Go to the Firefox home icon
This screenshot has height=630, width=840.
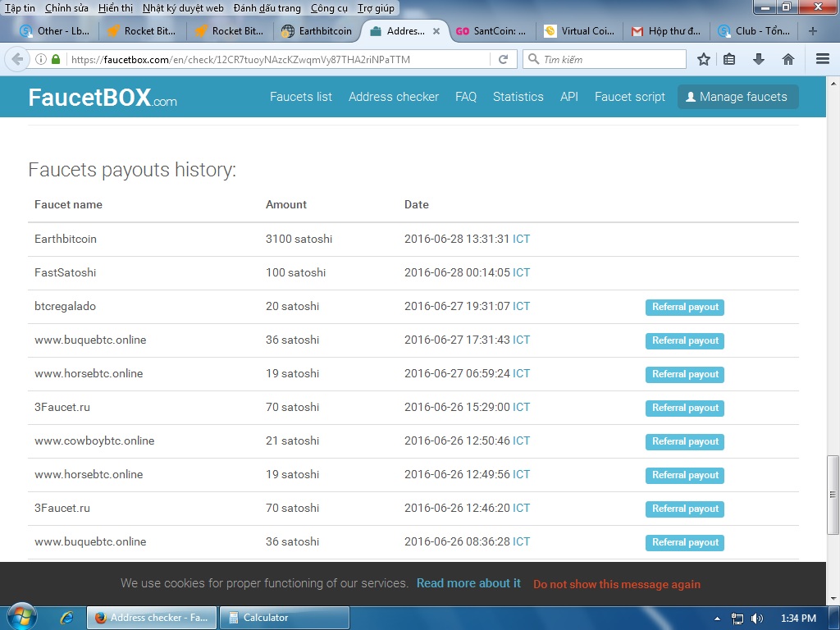[788, 59]
